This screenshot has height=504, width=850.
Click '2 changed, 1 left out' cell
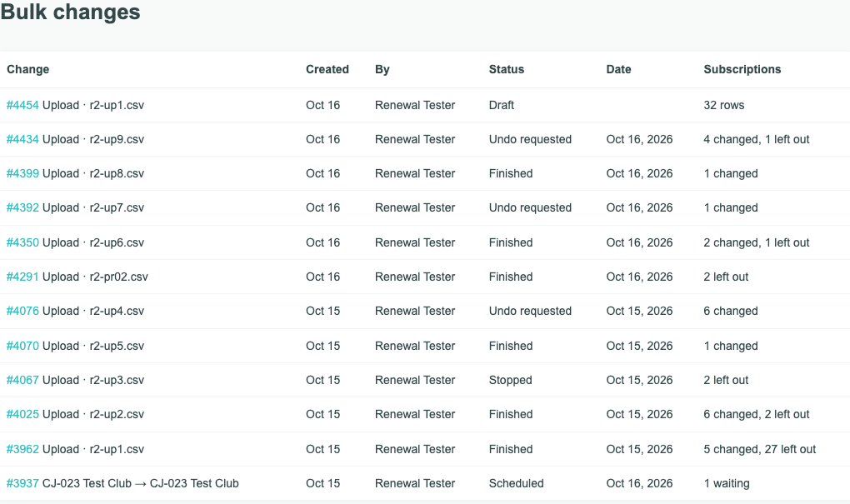click(756, 242)
